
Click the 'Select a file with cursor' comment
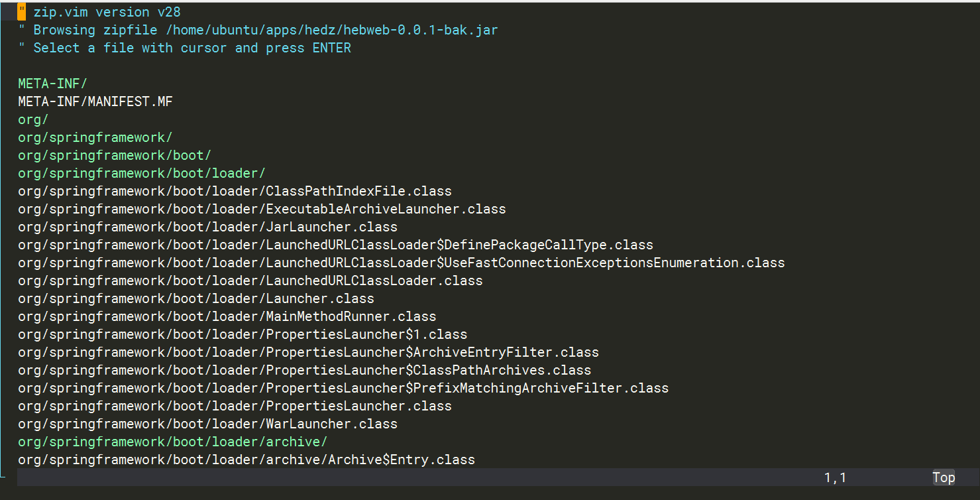click(185, 48)
